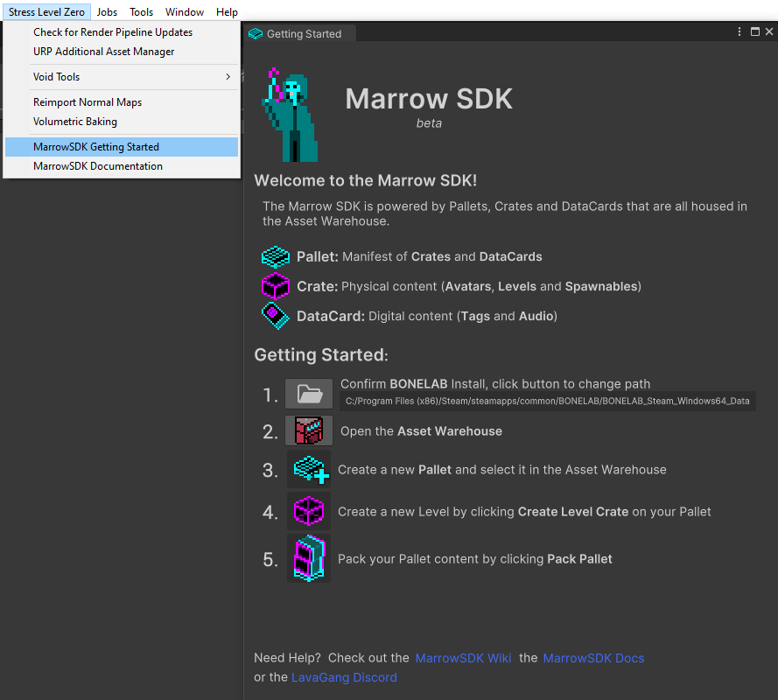Follow the LavaGang Discord link

point(344,677)
